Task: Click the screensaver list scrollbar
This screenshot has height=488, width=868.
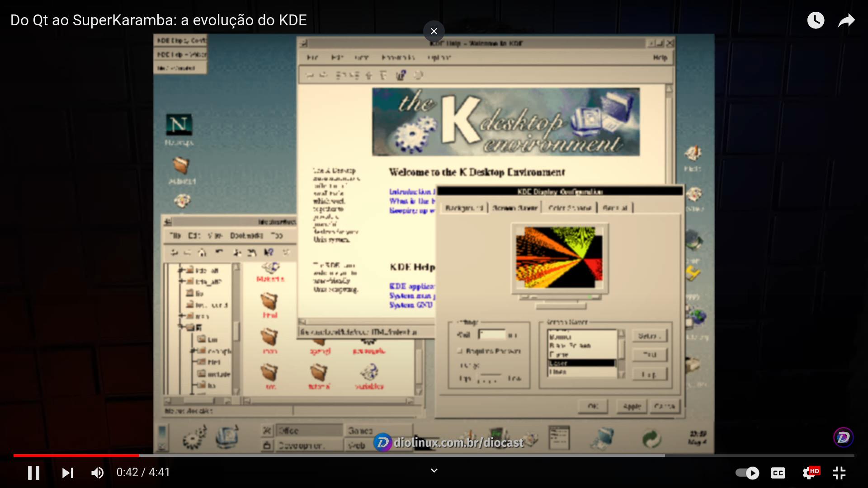Action: pyautogui.click(x=621, y=353)
